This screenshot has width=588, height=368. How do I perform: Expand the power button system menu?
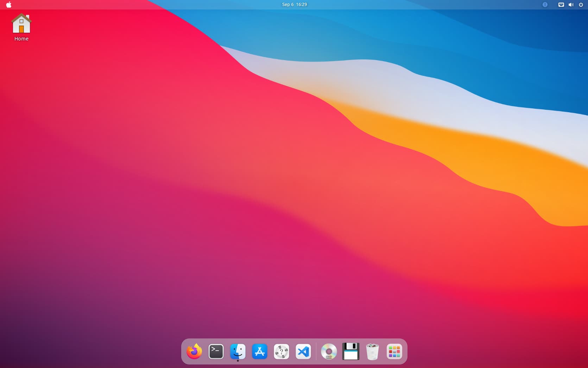pos(581,5)
